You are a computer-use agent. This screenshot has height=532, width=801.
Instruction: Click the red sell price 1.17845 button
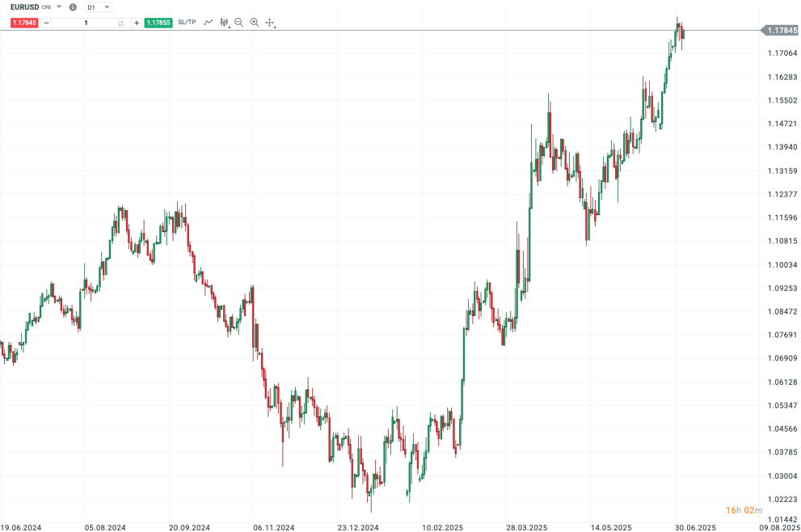click(x=24, y=23)
